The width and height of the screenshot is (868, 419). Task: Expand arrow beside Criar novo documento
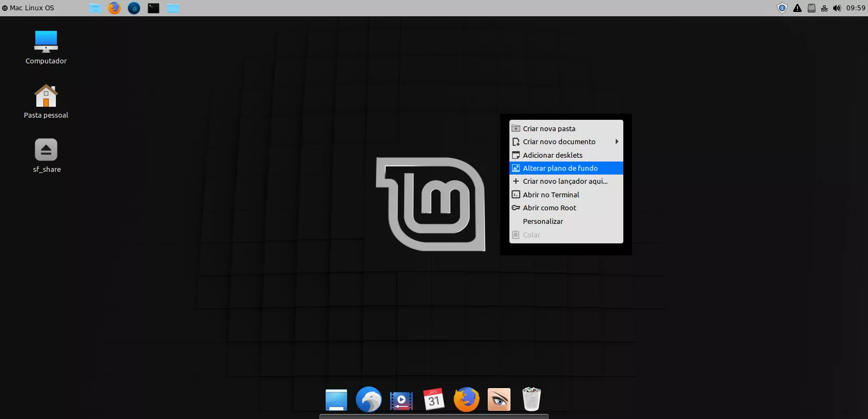[617, 141]
